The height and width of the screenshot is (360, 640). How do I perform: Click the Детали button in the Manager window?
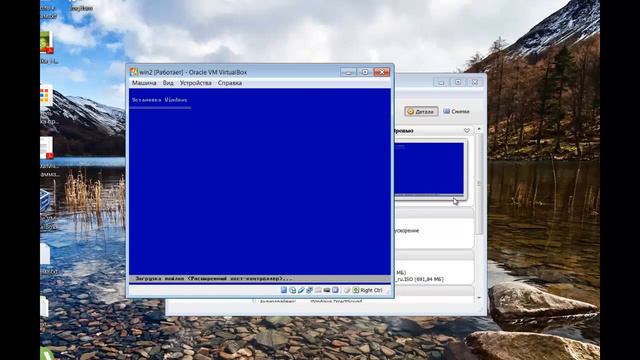(x=421, y=111)
